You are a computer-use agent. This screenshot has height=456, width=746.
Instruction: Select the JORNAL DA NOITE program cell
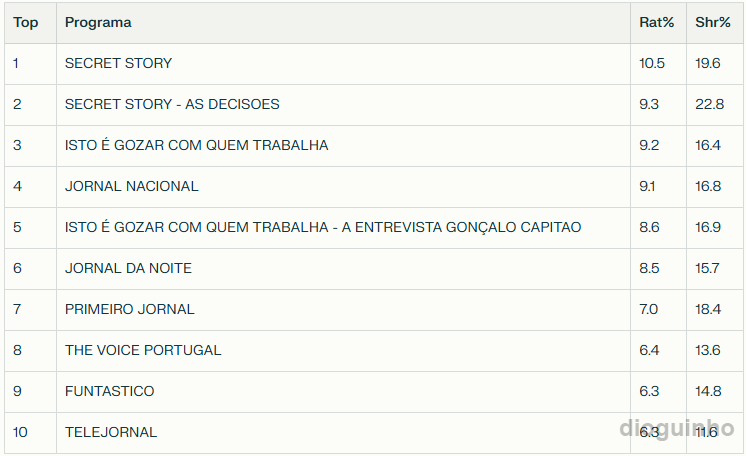[128, 268]
